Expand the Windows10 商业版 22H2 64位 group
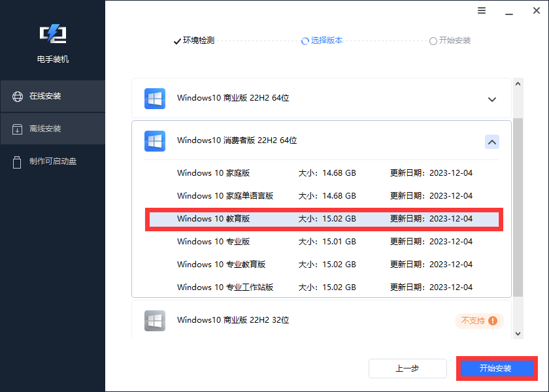549x392 pixels. click(x=492, y=99)
